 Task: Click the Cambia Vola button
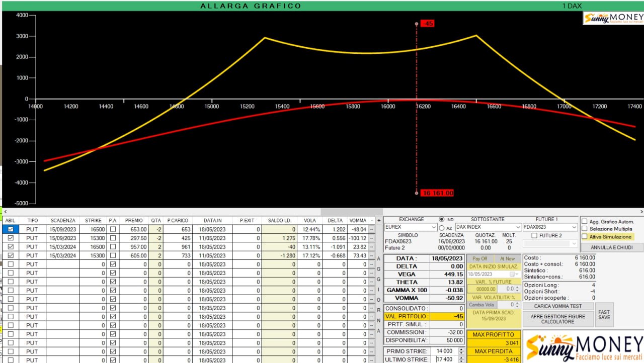click(481, 305)
